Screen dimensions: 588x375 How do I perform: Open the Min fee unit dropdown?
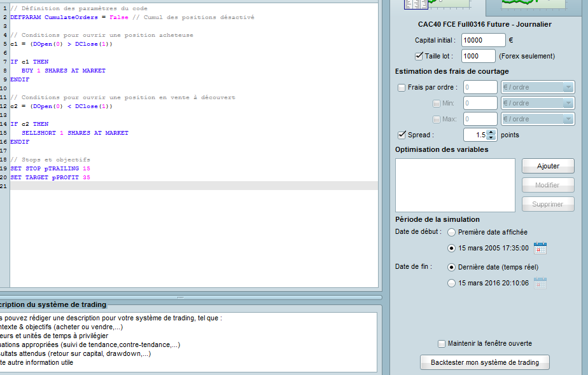point(538,103)
